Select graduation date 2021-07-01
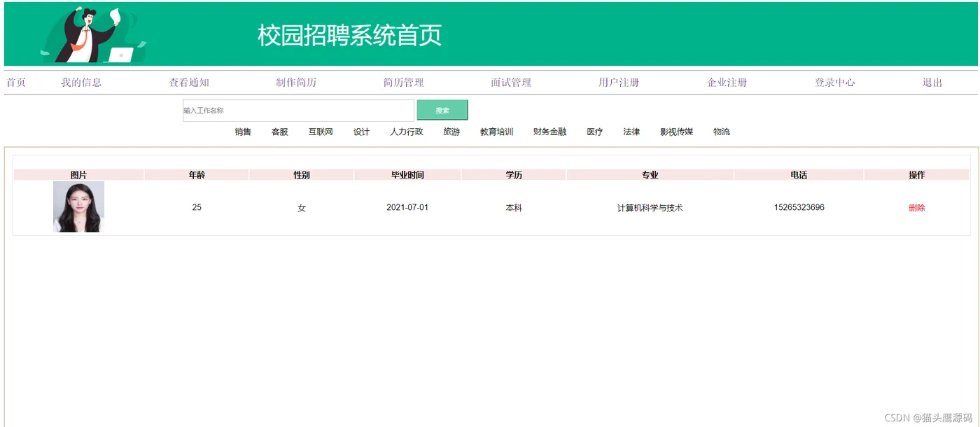Screen dimensions: 980x427 407,207
